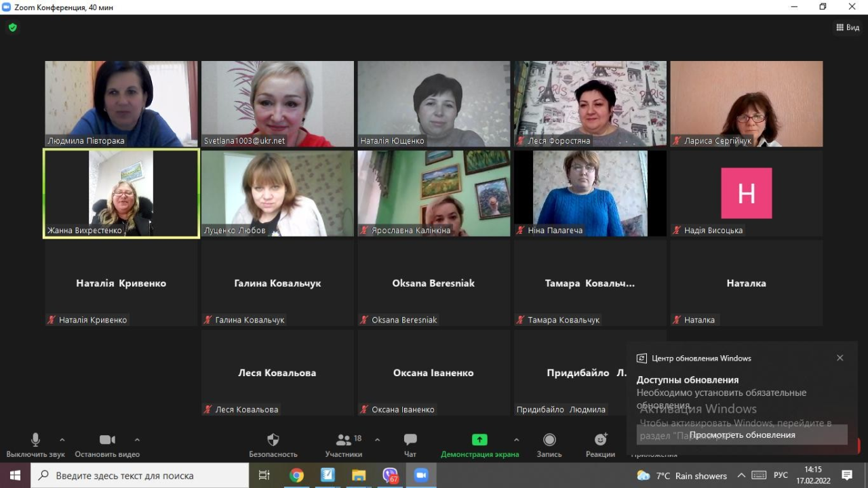Open touch keyboard icon in tray
Image resolution: width=868 pixels, height=488 pixels.
click(x=759, y=475)
